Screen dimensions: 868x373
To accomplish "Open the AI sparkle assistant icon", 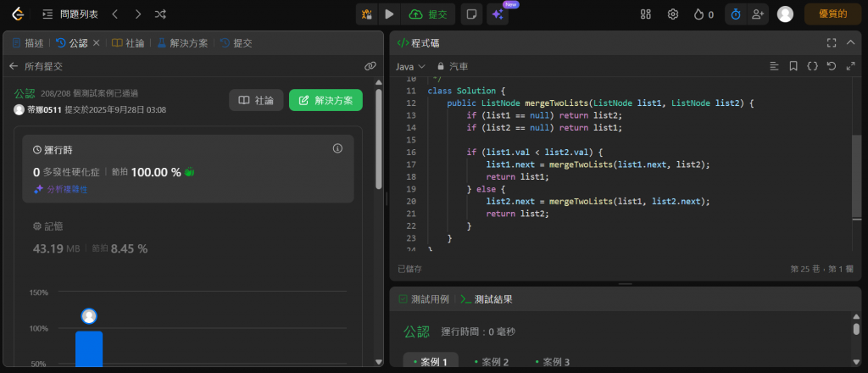I will coord(497,14).
